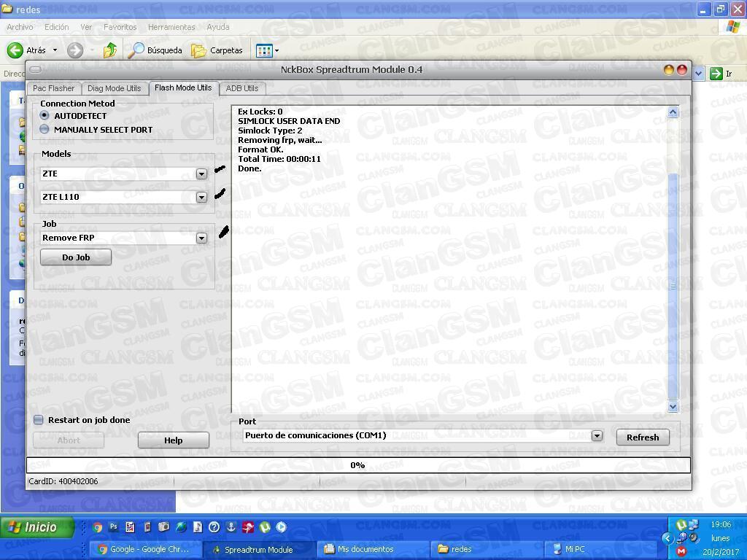Open the Herramientas menu
Image resolution: width=747 pixels, height=560 pixels.
(171, 27)
